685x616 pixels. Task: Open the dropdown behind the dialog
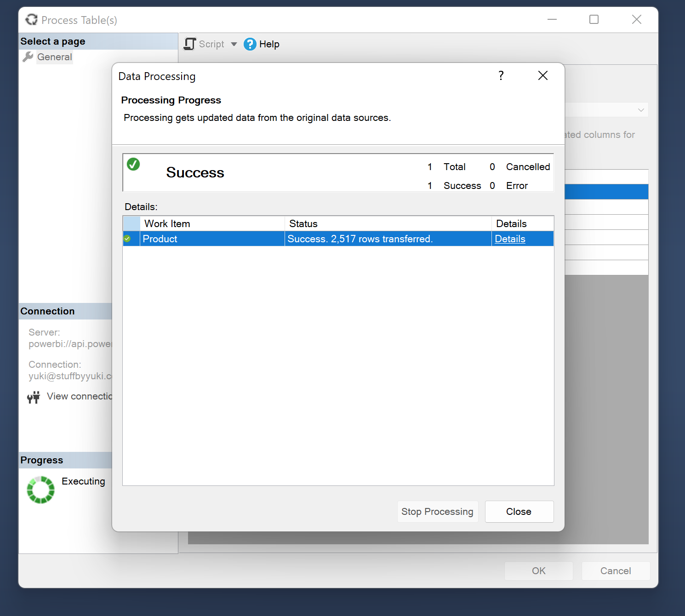(640, 110)
